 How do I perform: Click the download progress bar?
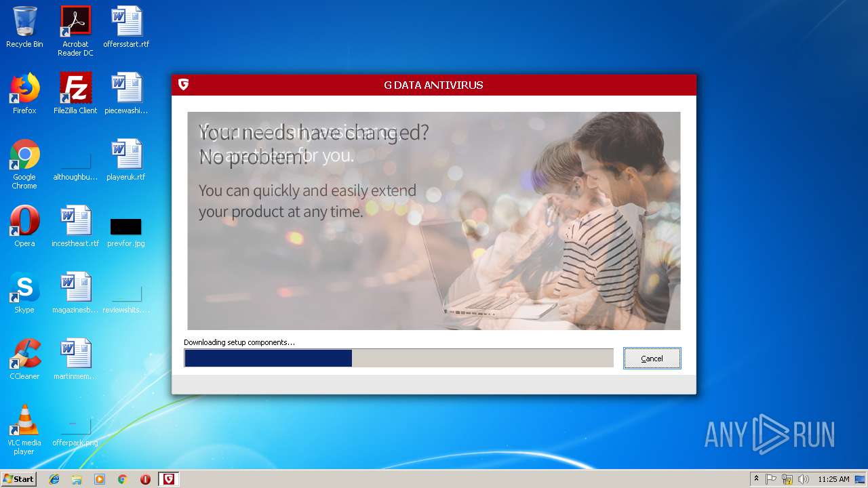399,358
